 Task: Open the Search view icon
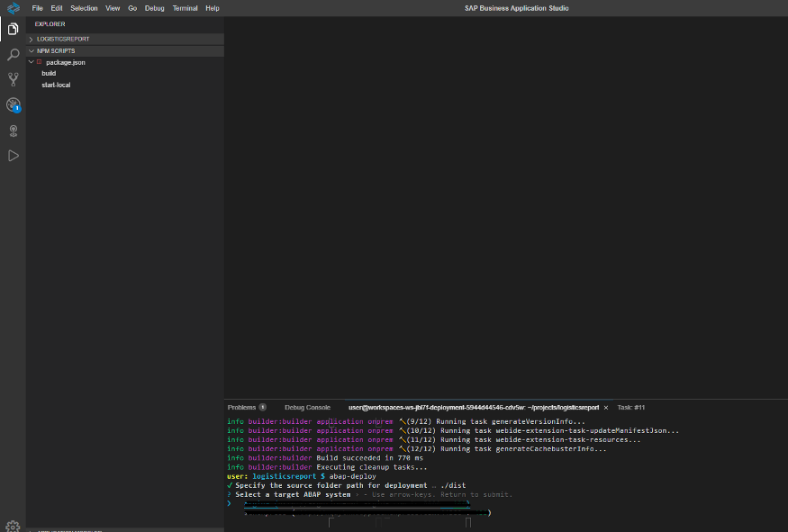tap(14, 54)
